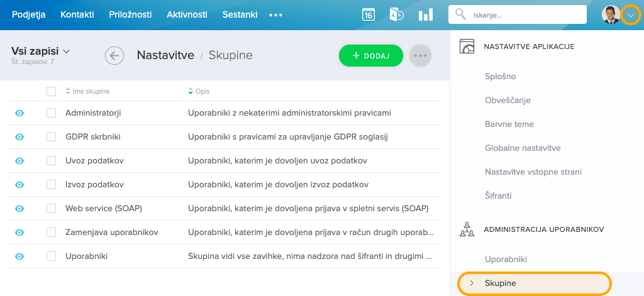Image resolution: width=644 pixels, height=296 pixels.
Task: Check the Administratorji row checkbox
Action: (x=52, y=113)
